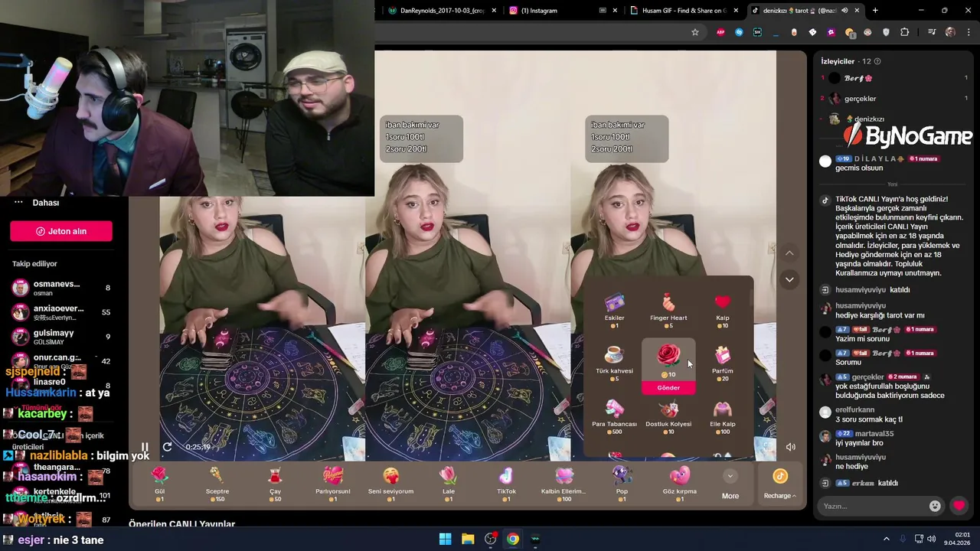The width and height of the screenshot is (980, 551).
Task: Open anxiaoever followed account
Action: [x=61, y=312]
